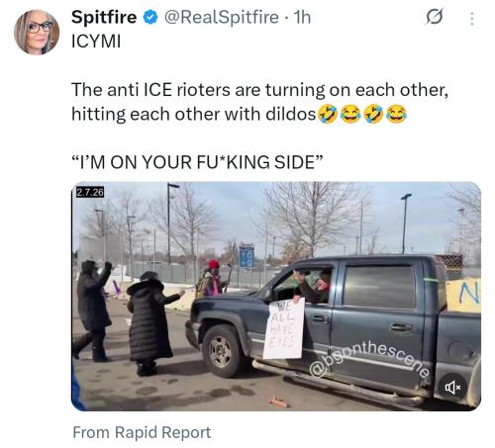Open the From Rapid Report source link
Screen dimensions: 495x448
142,432
